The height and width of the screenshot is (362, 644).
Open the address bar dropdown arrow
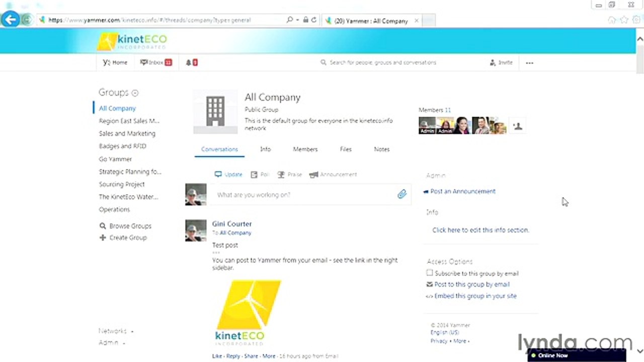pyautogui.click(x=297, y=20)
